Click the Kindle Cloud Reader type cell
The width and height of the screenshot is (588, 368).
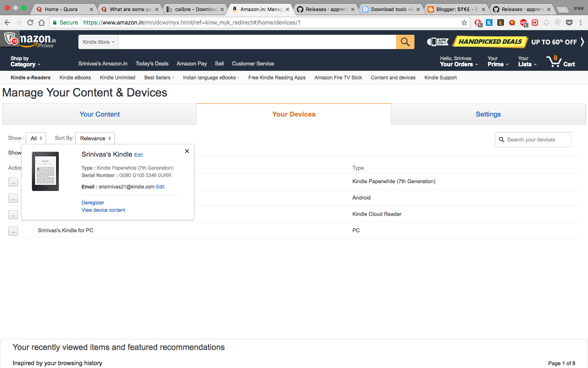point(377,214)
